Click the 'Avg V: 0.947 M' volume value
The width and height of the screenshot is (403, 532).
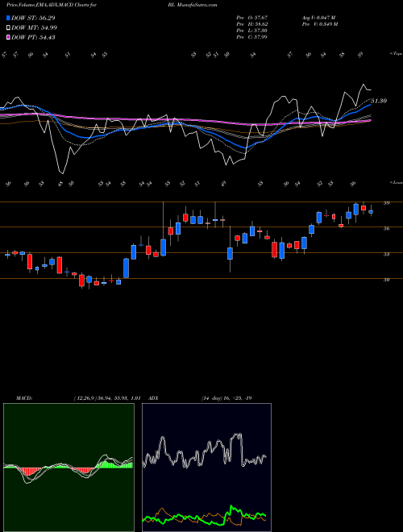click(318, 17)
